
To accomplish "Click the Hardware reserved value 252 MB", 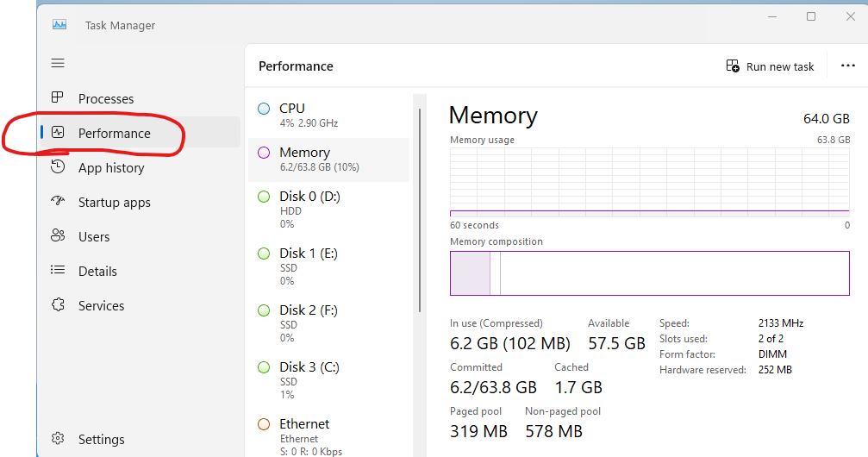I will [x=775, y=369].
